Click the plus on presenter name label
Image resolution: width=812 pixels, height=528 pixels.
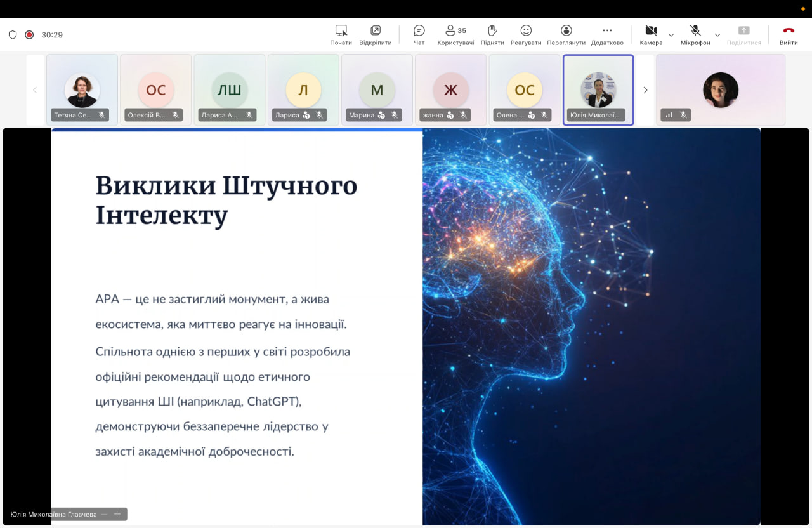coord(117,514)
